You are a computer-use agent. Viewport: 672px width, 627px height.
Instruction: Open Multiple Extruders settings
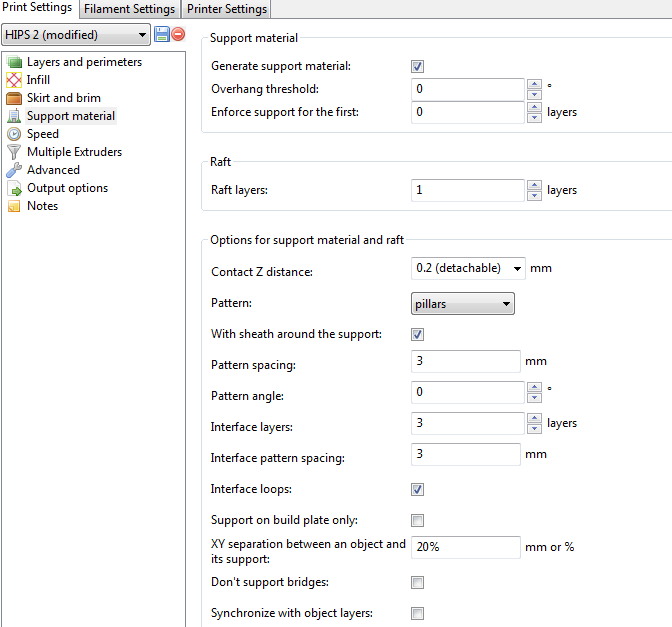pos(74,152)
